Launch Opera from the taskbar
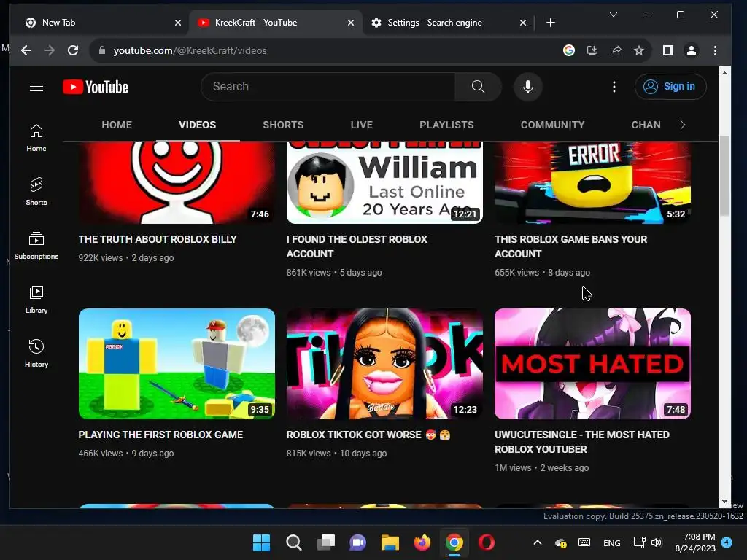 (x=487, y=542)
